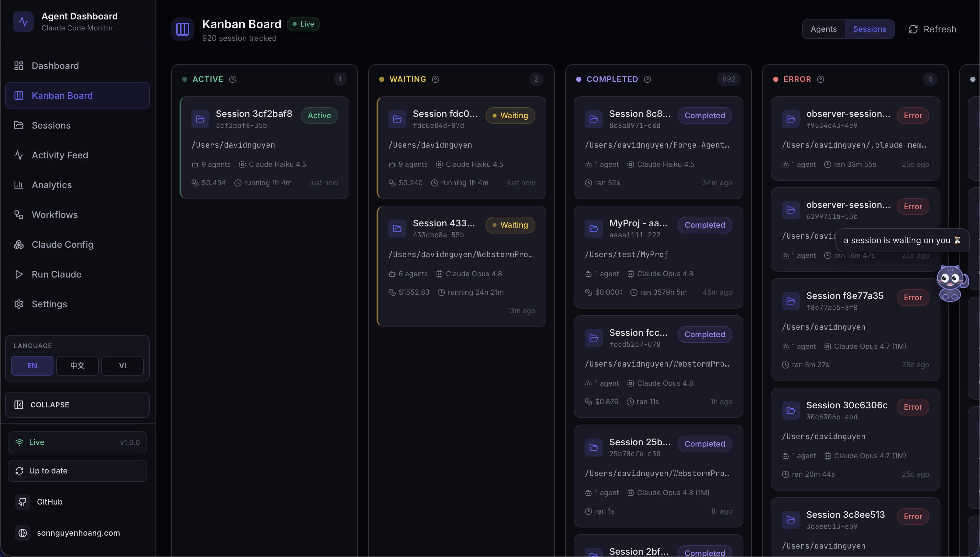The width and height of the screenshot is (980, 557).
Task: Open Settings in the sidebar
Action: 77,304
